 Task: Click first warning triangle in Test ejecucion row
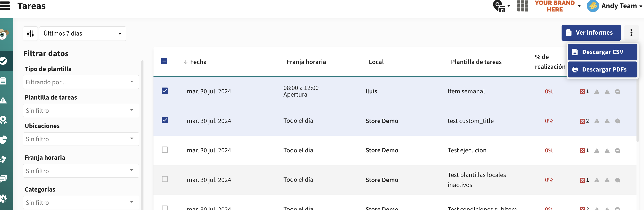coord(597,151)
